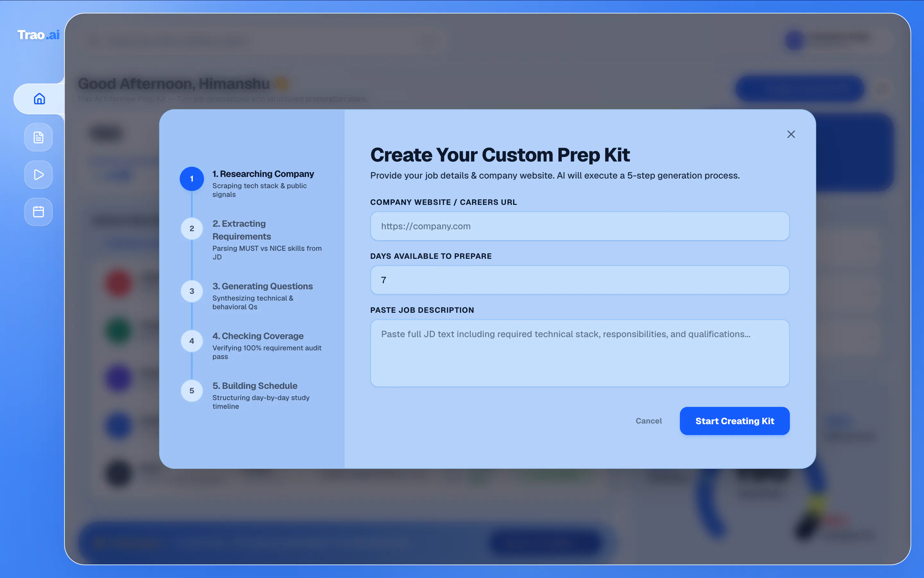
Task: Click 'COMPANY WEBSITE / CAREERS URL' label
Action: (443, 202)
